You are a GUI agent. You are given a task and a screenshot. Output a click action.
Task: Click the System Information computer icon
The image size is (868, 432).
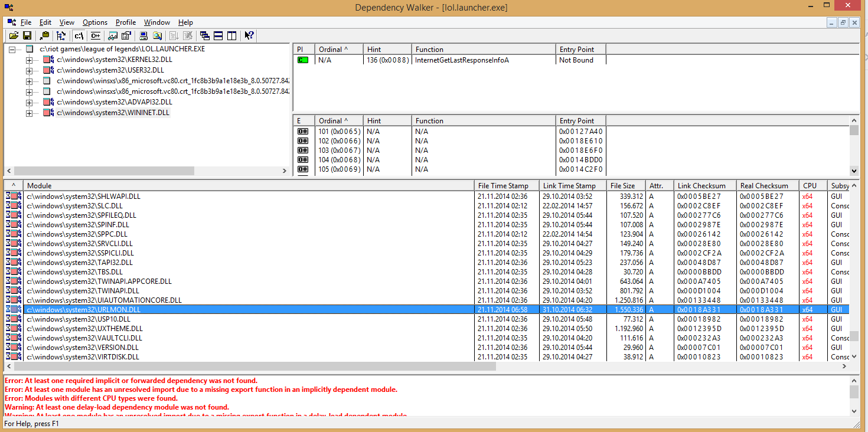click(x=143, y=35)
